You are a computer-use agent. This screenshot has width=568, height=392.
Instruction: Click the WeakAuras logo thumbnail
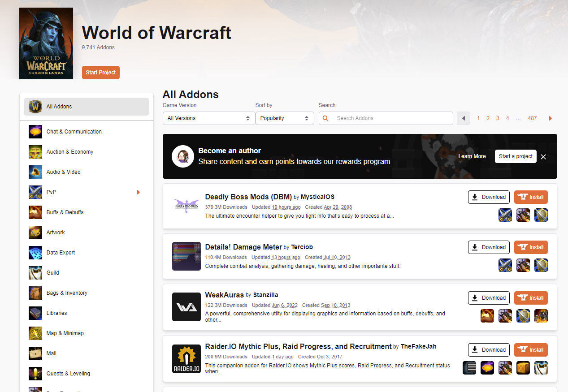[186, 307]
